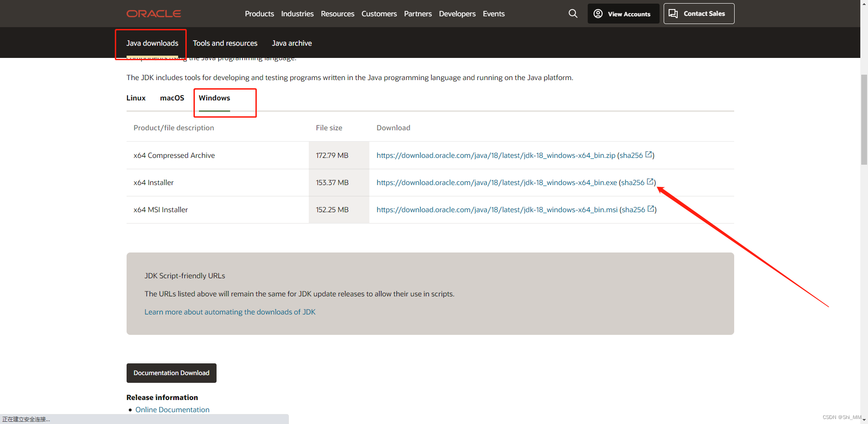Image resolution: width=868 pixels, height=424 pixels.
Task: Click the File size column header
Action: pos(329,128)
